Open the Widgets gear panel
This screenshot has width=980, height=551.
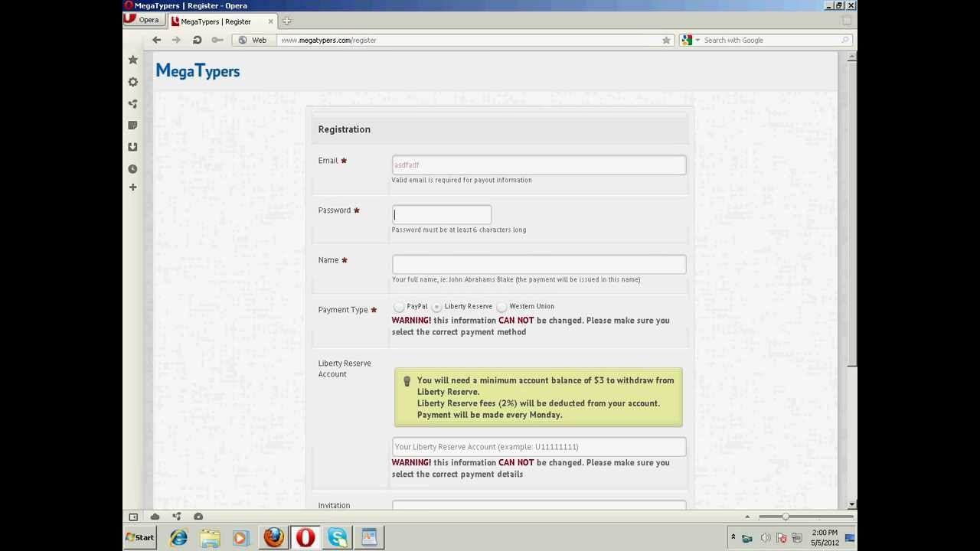tap(132, 82)
